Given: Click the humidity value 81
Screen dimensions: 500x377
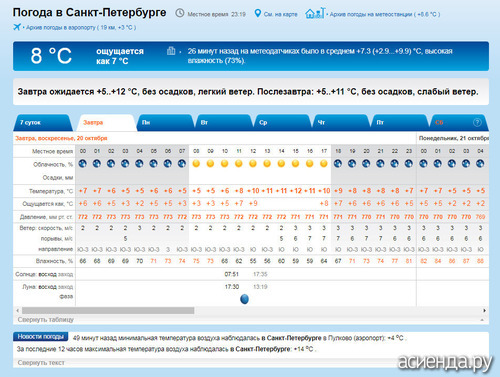Looking at the screenshot, I should pos(409,261).
